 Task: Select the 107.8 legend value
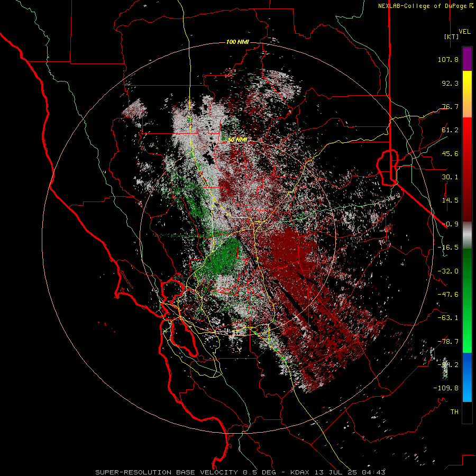[448, 59]
